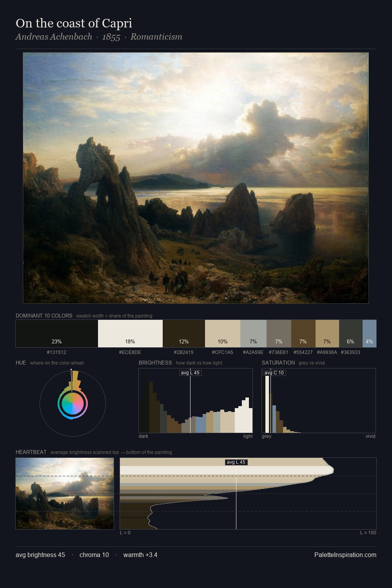Click the L = 0 axis label

[125, 533]
